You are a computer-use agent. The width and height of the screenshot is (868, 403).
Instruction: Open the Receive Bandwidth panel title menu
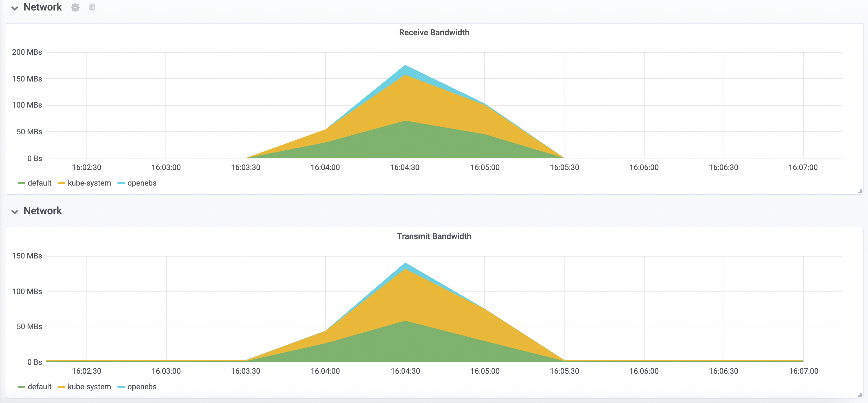pos(434,32)
